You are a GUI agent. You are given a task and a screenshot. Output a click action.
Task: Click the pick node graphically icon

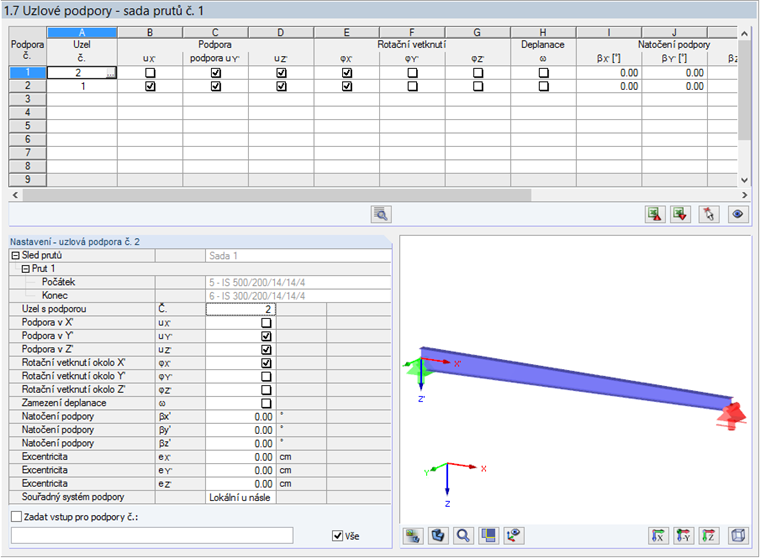pyautogui.click(x=709, y=214)
